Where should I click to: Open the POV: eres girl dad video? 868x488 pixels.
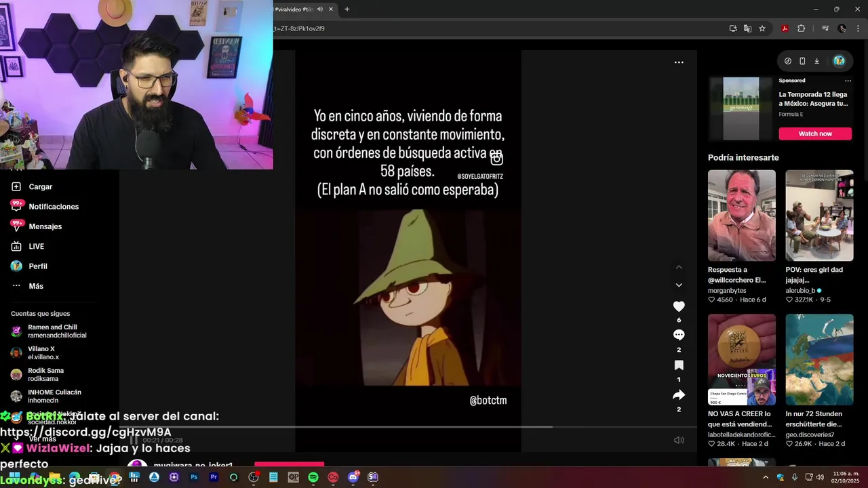(819, 216)
